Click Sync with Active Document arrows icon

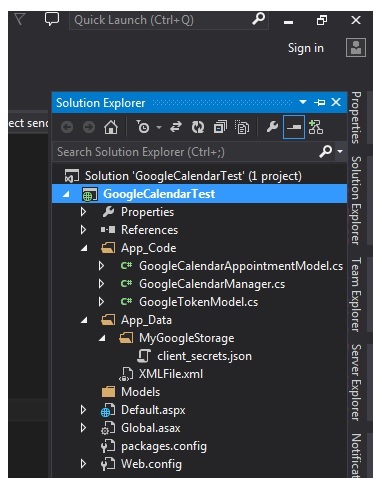[x=176, y=127]
